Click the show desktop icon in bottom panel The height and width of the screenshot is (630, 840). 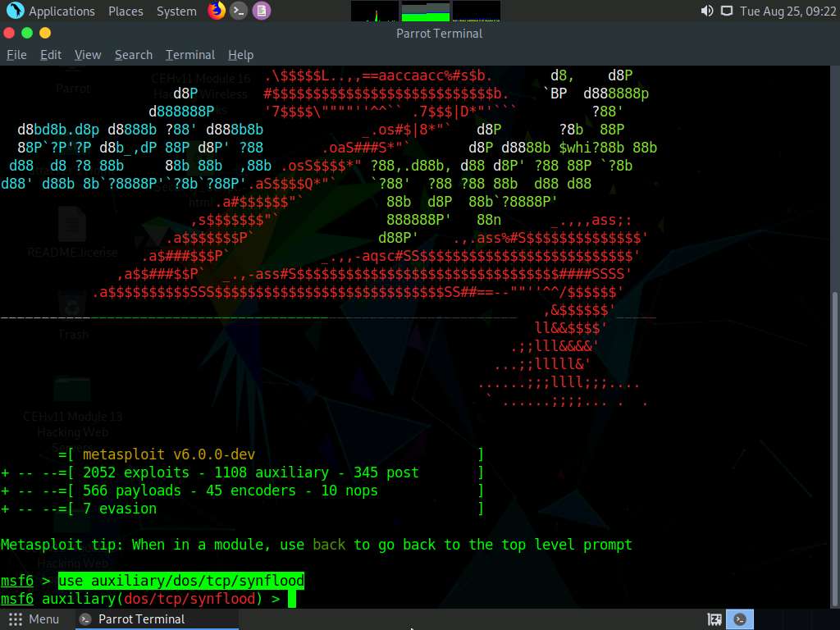714,619
